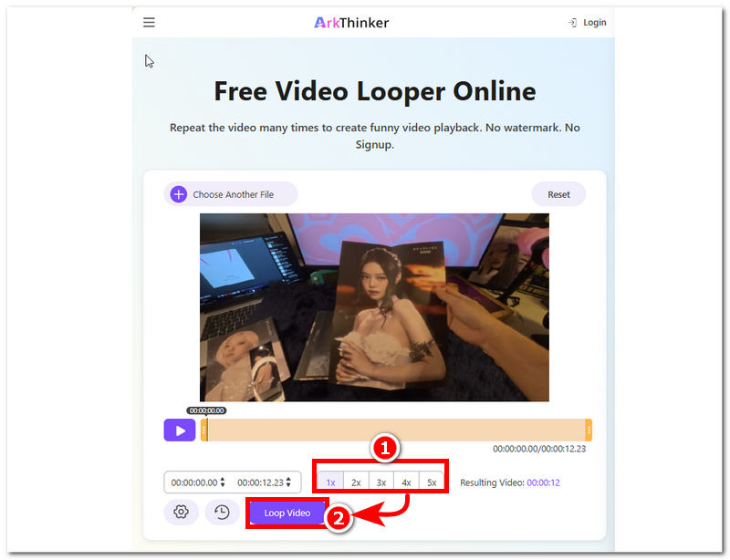The height and width of the screenshot is (560, 730).
Task: Select the 4x loop count
Action: click(406, 482)
